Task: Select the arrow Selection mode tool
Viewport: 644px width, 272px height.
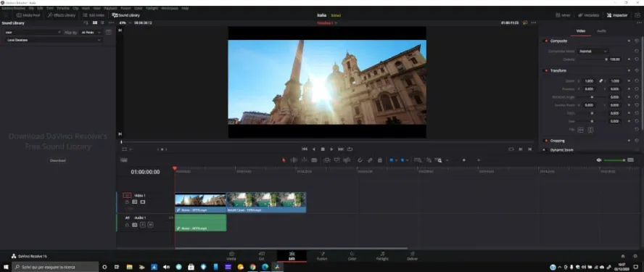Action: (x=284, y=160)
